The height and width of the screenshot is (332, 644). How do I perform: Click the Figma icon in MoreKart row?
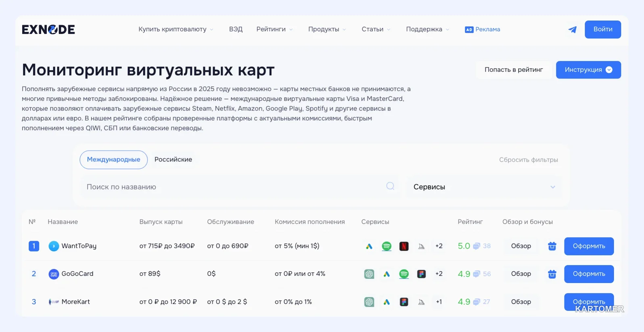click(x=404, y=302)
